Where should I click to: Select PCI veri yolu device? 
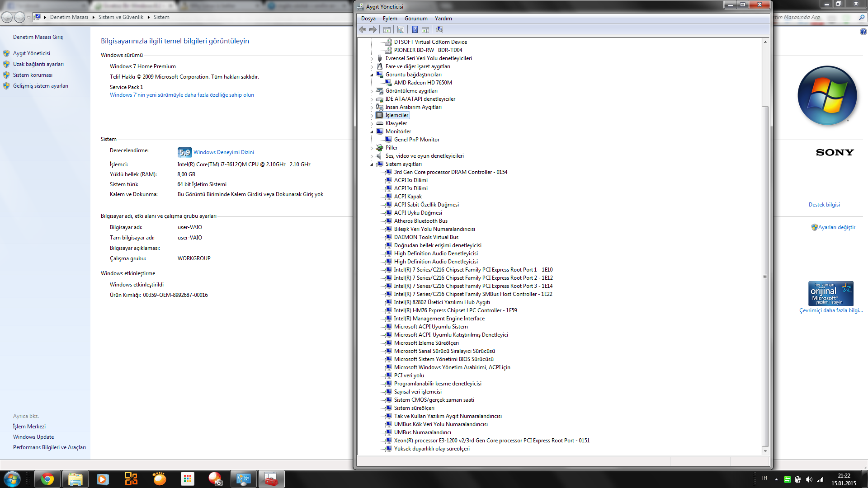pyautogui.click(x=409, y=375)
